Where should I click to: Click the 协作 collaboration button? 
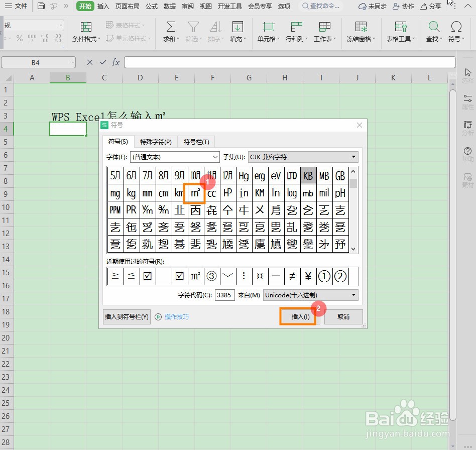pyautogui.click(x=404, y=7)
